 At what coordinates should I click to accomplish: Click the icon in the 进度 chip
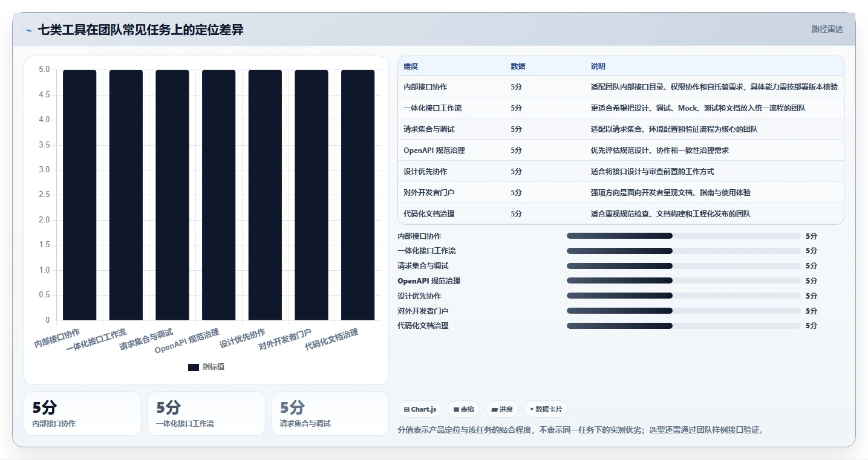tap(494, 410)
